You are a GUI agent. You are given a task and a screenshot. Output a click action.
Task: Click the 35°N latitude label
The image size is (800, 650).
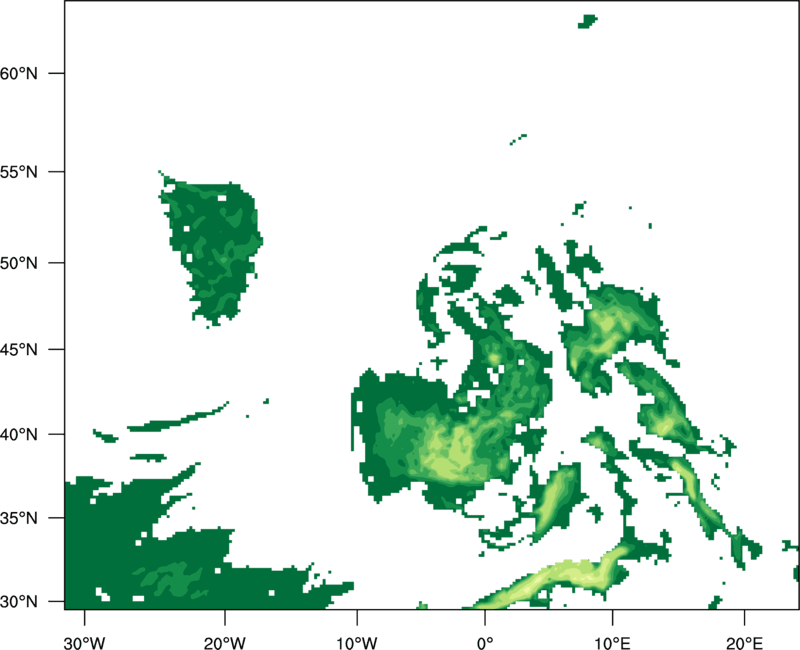click(19, 518)
